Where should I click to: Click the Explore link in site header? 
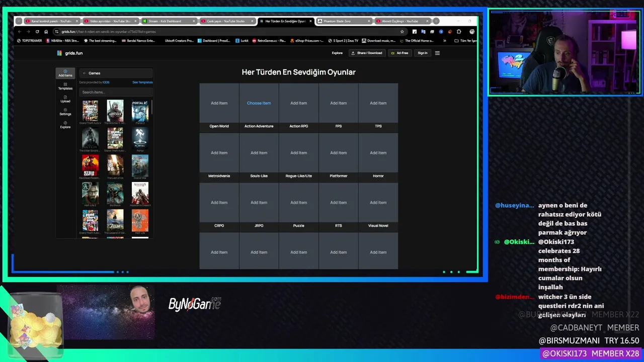pyautogui.click(x=337, y=53)
